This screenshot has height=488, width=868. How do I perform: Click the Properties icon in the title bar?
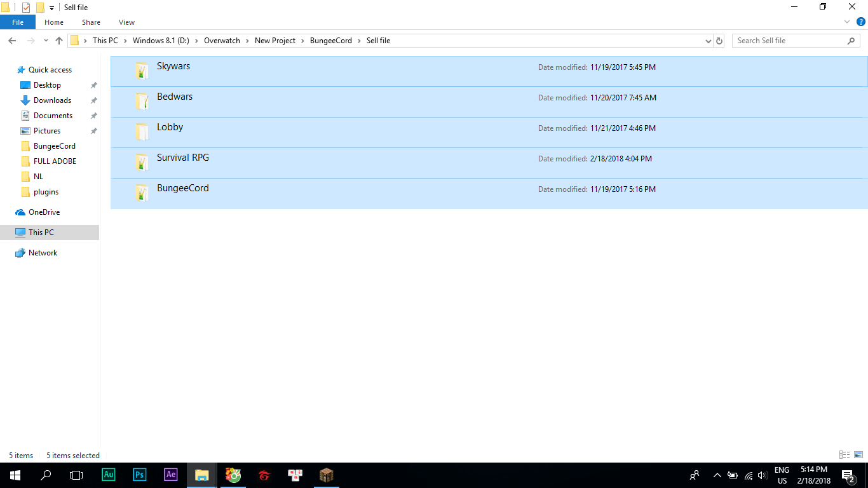point(26,8)
